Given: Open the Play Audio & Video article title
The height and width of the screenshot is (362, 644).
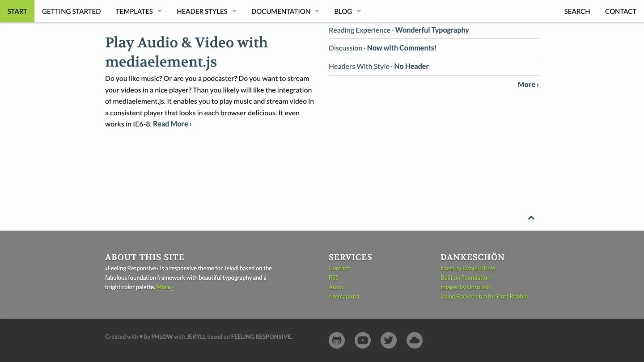Looking at the screenshot, I should pos(186,52).
